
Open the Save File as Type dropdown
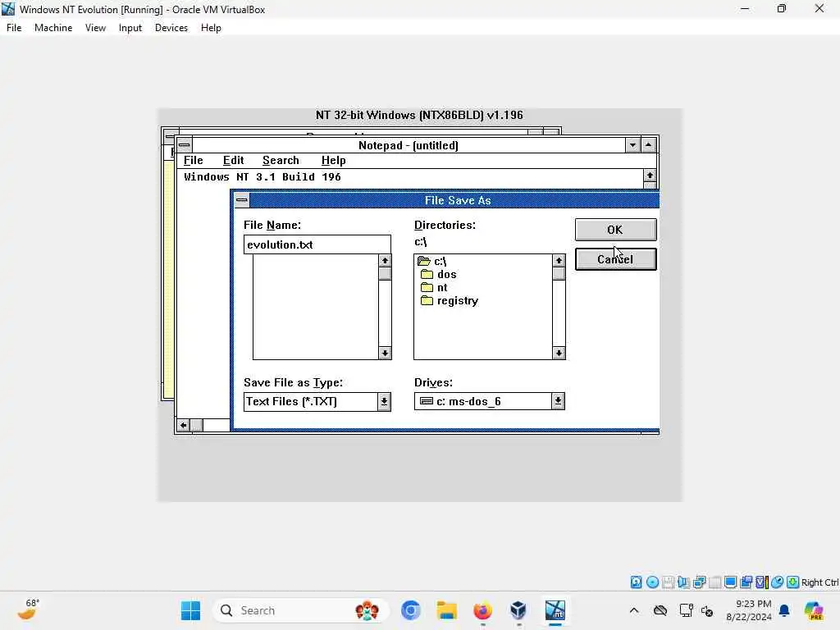(384, 402)
